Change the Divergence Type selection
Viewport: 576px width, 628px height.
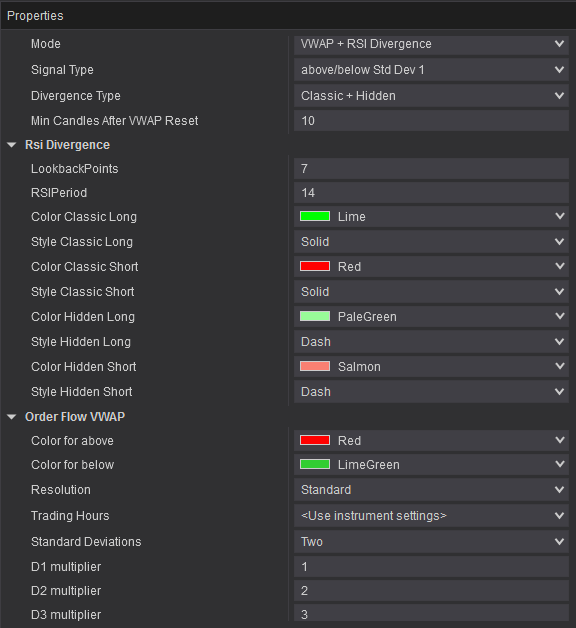click(431, 96)
